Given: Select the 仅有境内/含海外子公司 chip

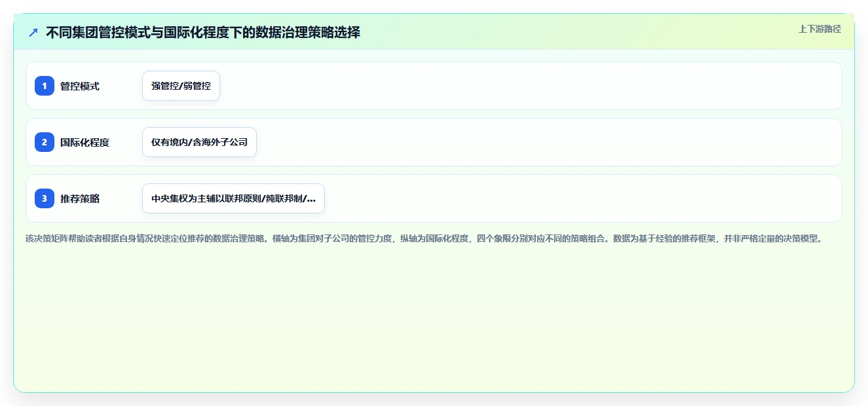Looking at the screenshot, I should pos(199,142).
